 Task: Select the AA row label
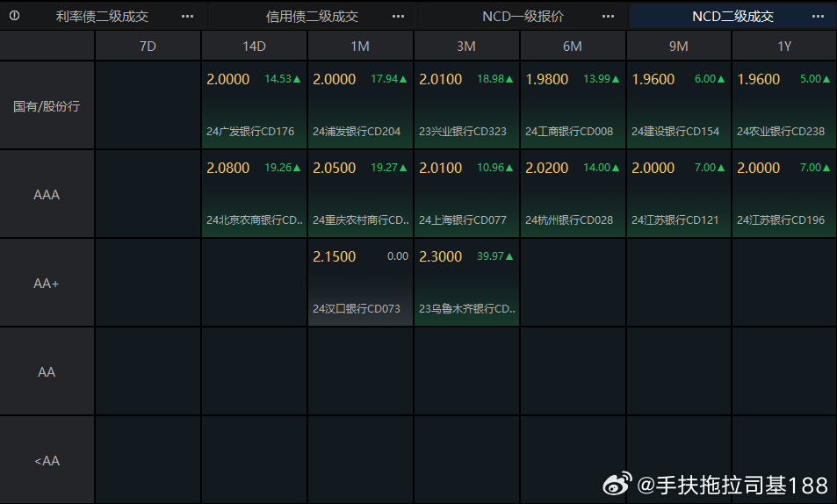(x=47, y=372)
